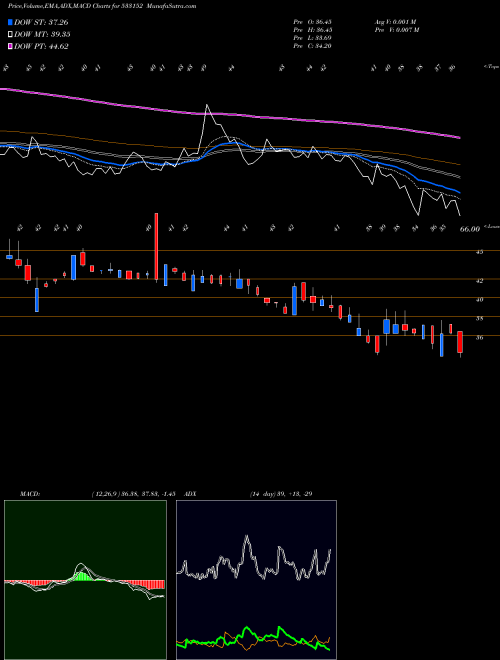Select the 'DOW PT: 44.62' legend text
This screenshot has height=660, width=500.
tap(41, 46)
